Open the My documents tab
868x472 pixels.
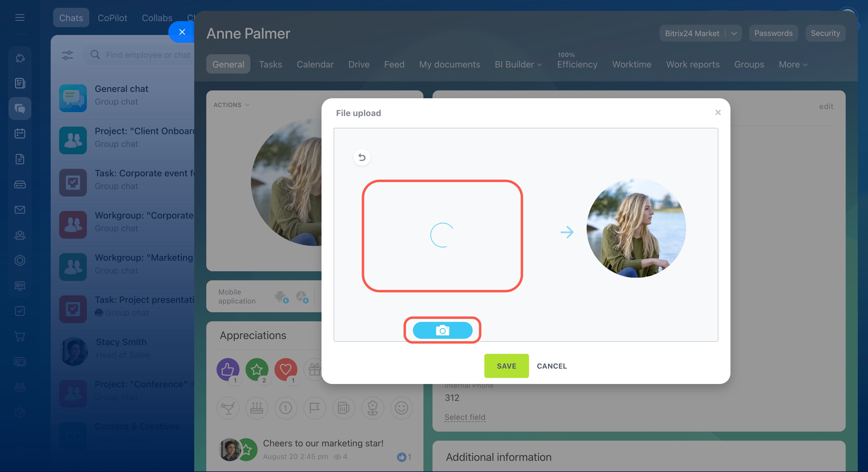coord(449,64)
